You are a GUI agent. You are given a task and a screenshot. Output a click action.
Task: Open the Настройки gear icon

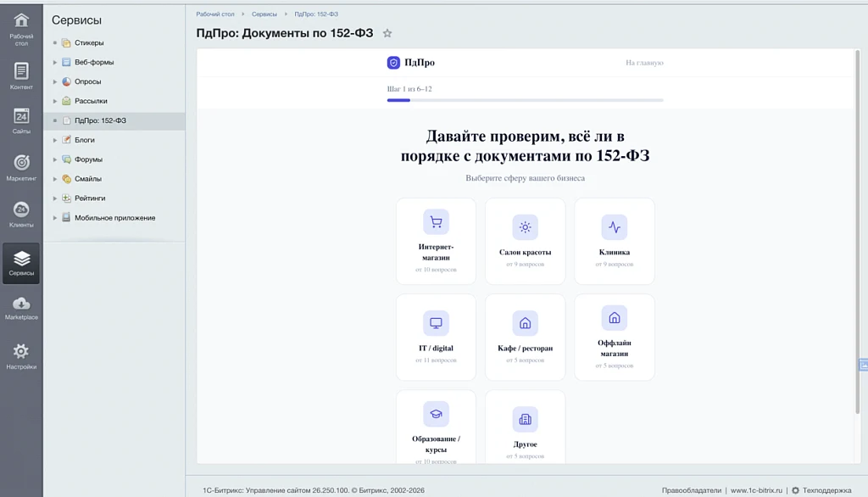(21, 351)
